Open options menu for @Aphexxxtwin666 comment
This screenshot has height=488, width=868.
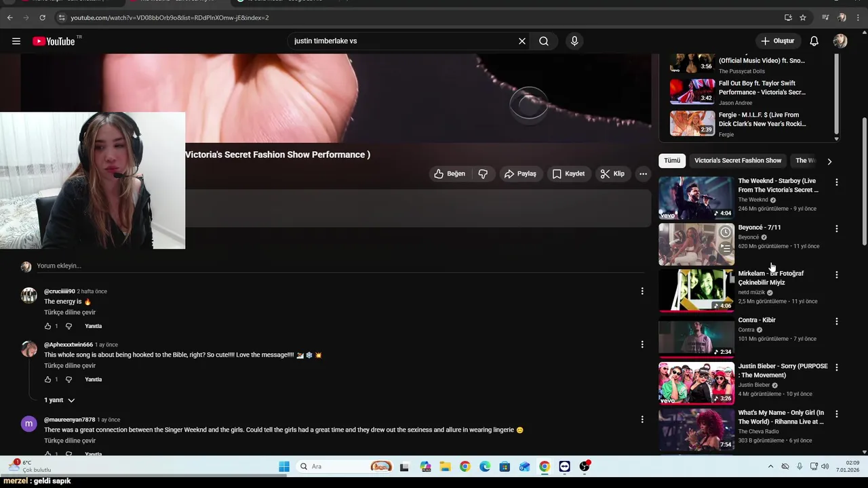click(642, 344)
